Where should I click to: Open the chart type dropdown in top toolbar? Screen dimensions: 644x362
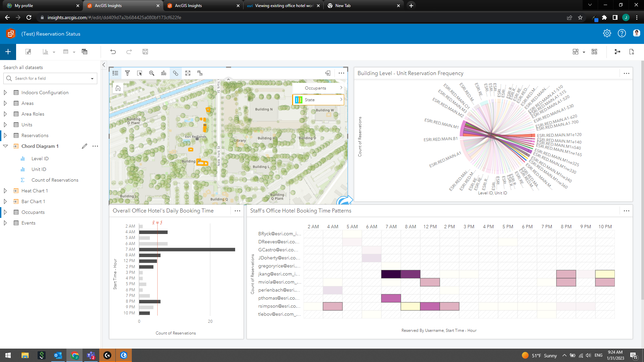point(54,52)
